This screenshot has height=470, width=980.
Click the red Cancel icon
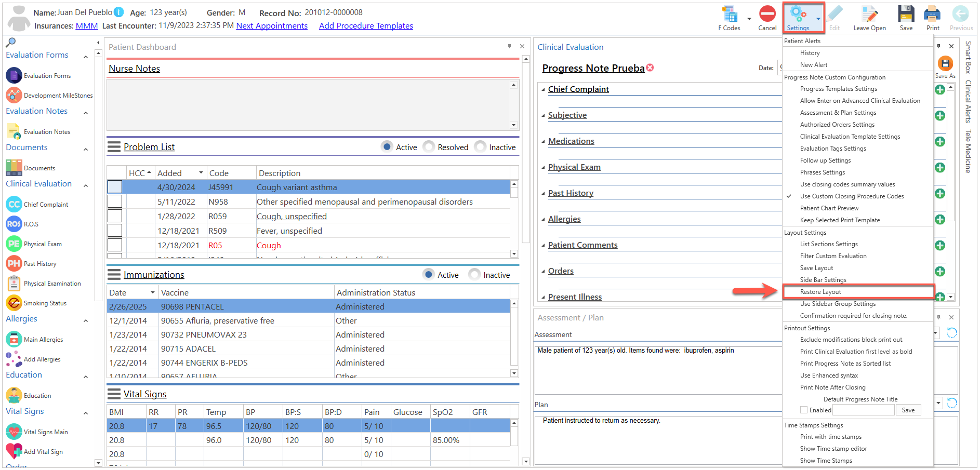click(767, 14)
